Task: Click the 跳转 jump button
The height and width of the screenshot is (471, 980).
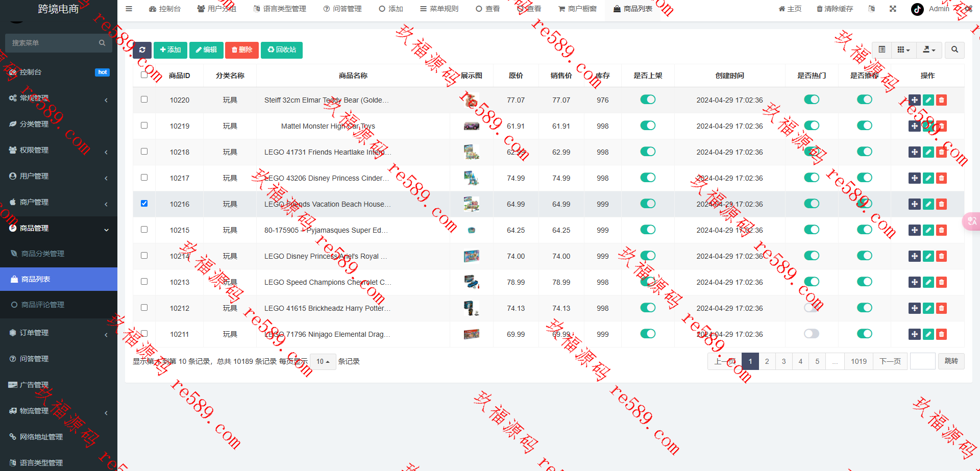Action: pyautogui.click(x=951, y=361)
